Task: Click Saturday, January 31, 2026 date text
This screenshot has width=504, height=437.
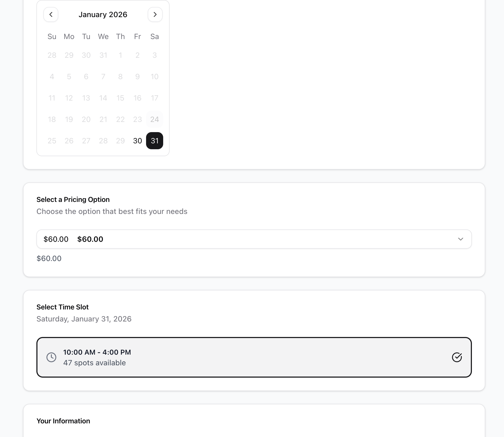Action: (84, 319)
